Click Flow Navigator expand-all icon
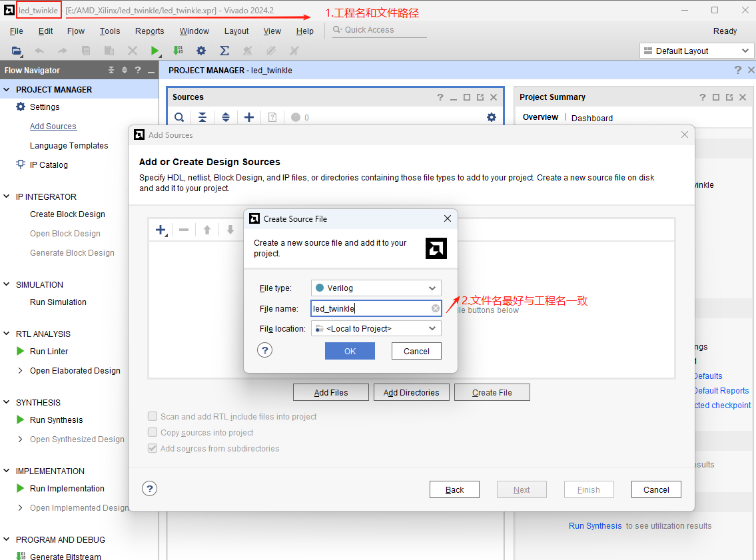The height and width of the screenshot is (560, 756). (125, 71)
